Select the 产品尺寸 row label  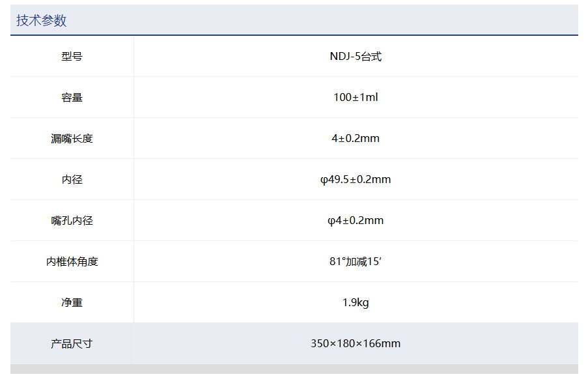point(72,344)
